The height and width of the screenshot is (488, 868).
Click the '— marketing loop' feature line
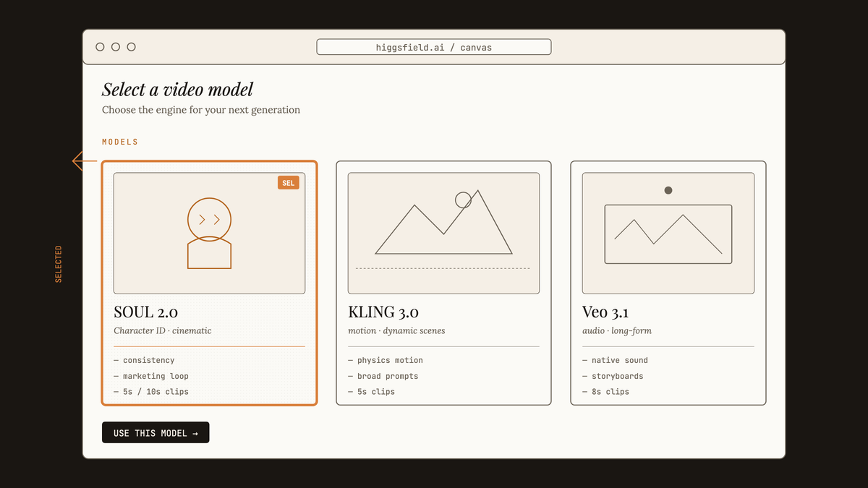[x=151, y=376]
